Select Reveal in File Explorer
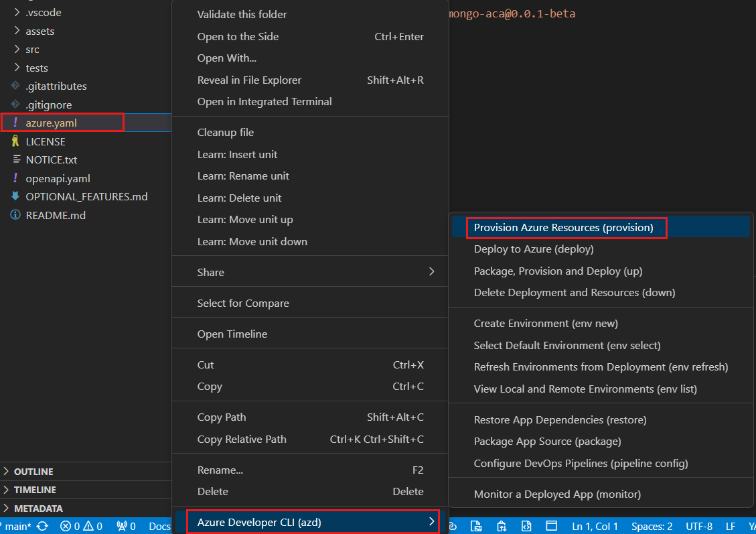Image resolution: width=756 pixels, height=534 pixels. [310, 80]
